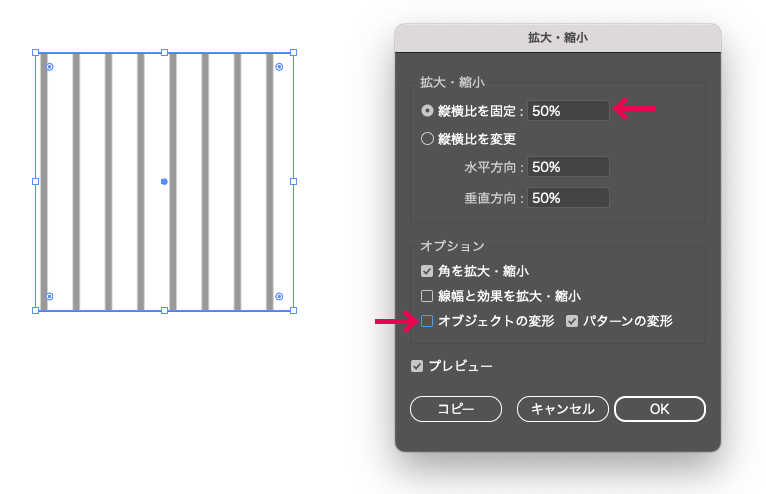Click the top-left bounding box handle
Viewport: 766px width, 494px height.
pos(35,52)
